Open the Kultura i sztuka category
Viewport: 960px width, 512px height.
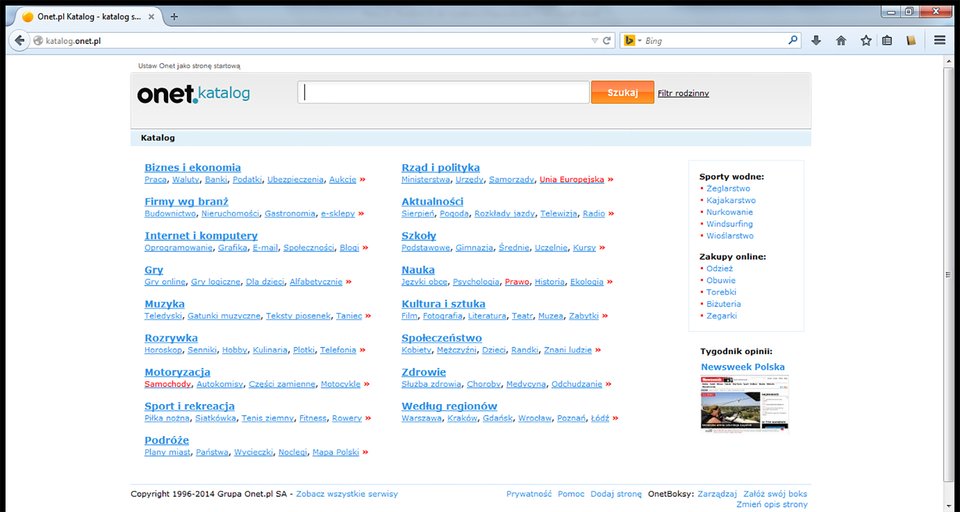tap(443, 304)
